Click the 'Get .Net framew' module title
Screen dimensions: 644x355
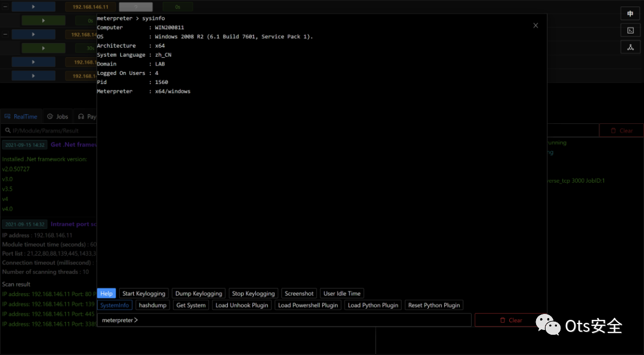[73, 145]
